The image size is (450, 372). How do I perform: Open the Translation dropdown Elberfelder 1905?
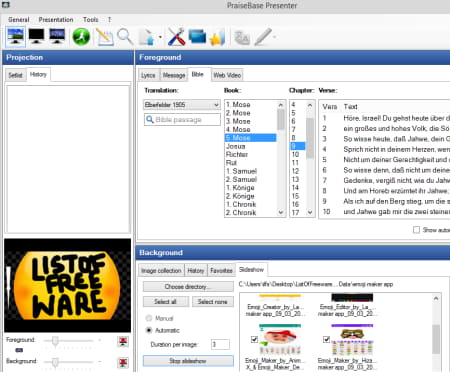click(182, 105)
